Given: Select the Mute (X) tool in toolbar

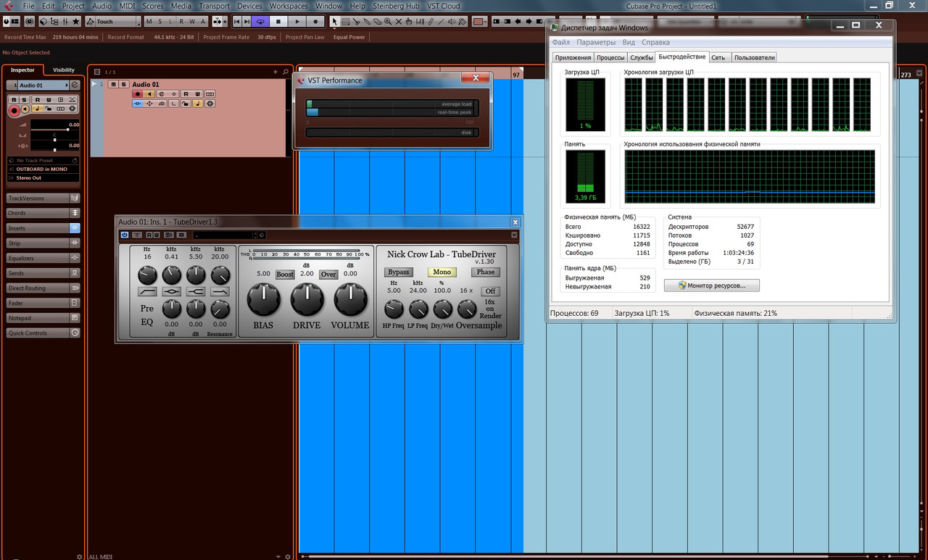Looking at the screenshot, I should [399, 22].
